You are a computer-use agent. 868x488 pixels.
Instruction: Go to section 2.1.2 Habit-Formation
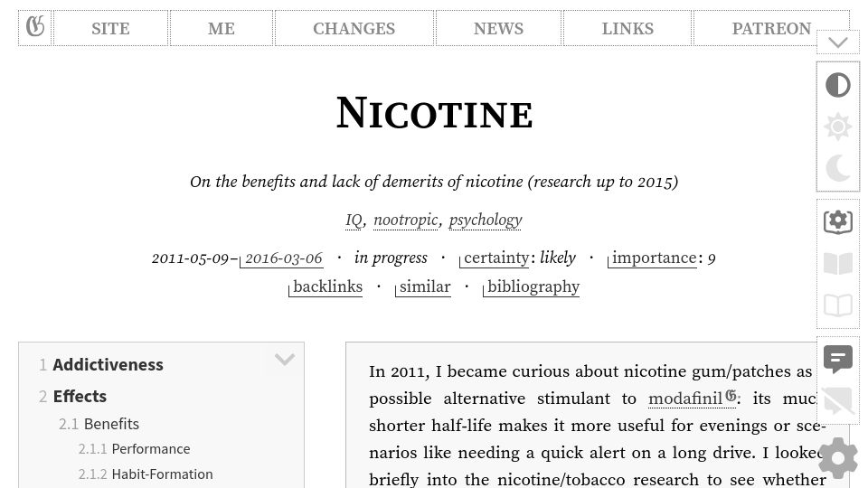(x=162, y=474)
